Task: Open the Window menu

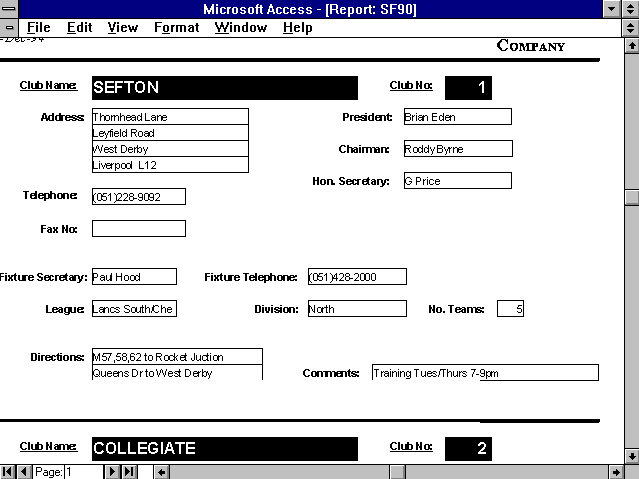Action: coord(241,28)
